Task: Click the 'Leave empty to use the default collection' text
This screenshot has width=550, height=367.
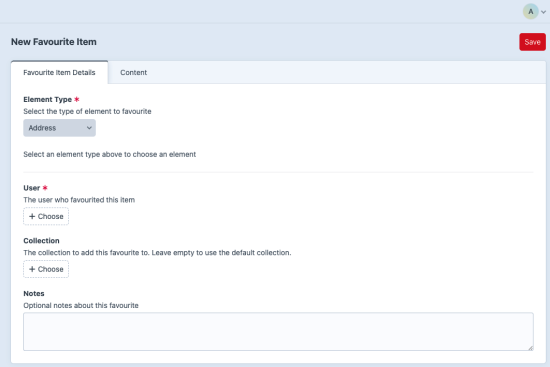Action: point(222,253)
